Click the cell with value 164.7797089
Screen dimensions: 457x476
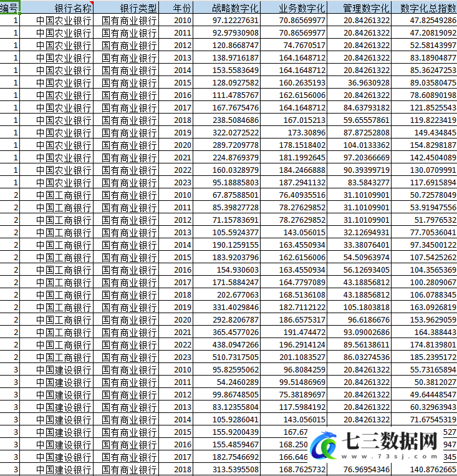click(x=294, y=282)
